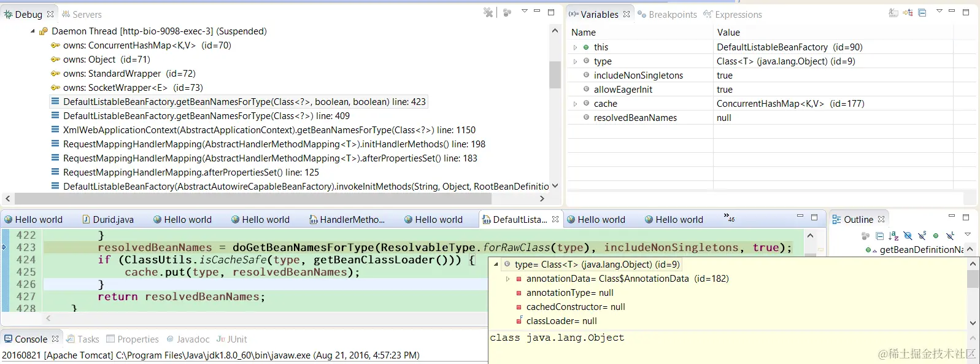980x364 pixels.
Task: Click Focus on Active Task icon in Outline
Action: pyautogui.click(x=866, y=236)
